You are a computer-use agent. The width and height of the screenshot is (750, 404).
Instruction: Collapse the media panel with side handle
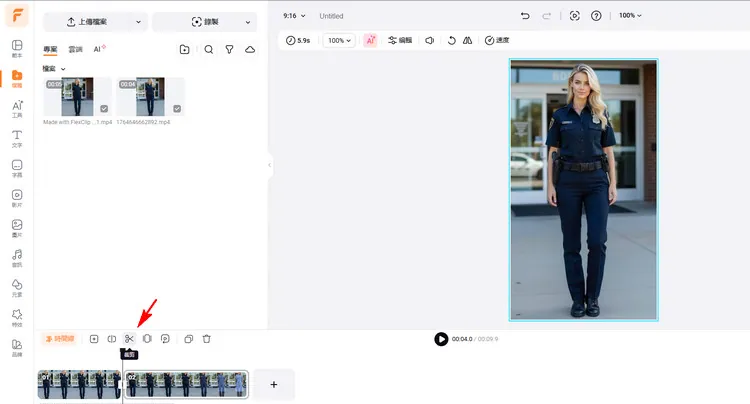tap(269, 166)
